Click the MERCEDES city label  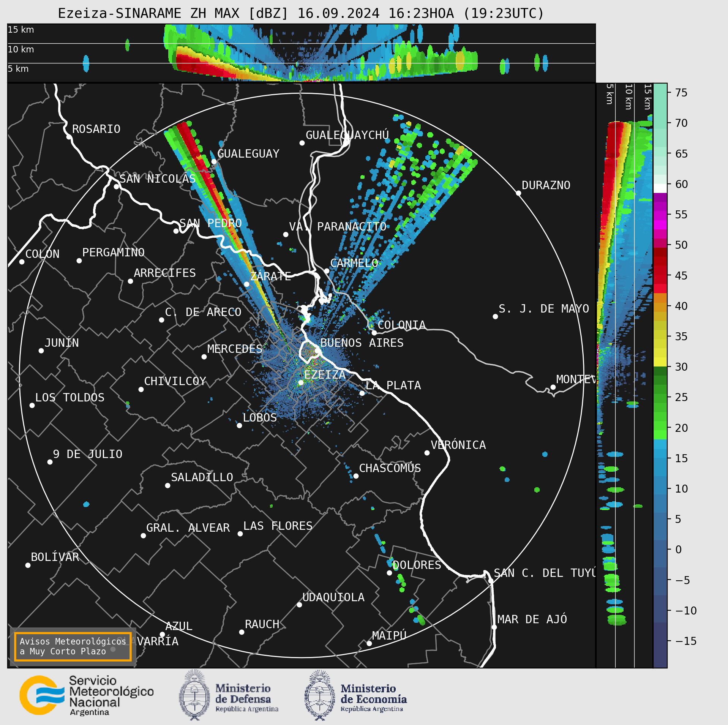coord(235,349)
